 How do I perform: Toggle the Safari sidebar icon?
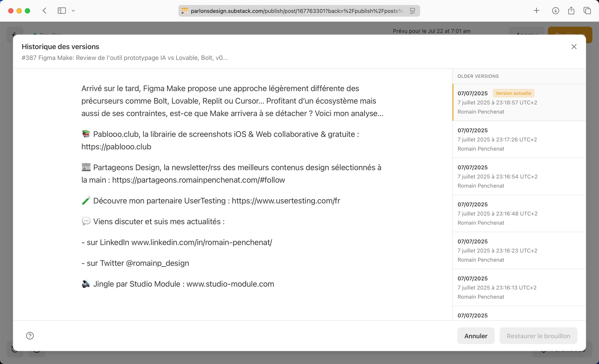(62, 11)
